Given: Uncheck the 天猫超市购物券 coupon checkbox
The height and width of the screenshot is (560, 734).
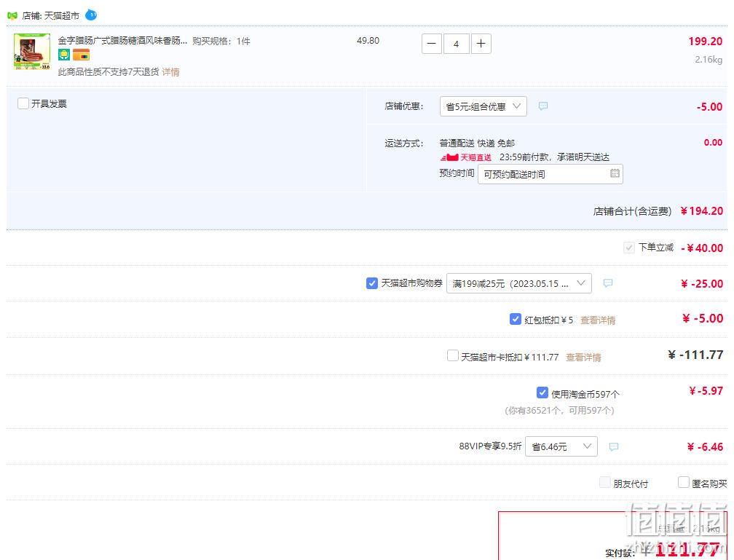Looking at the screenshot, I should coord(371,283).
